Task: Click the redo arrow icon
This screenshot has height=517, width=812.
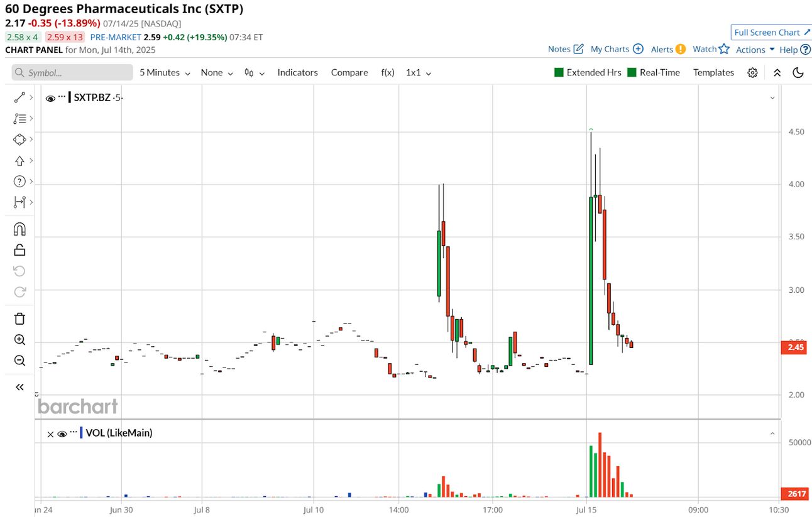Action: coord(19,291)
